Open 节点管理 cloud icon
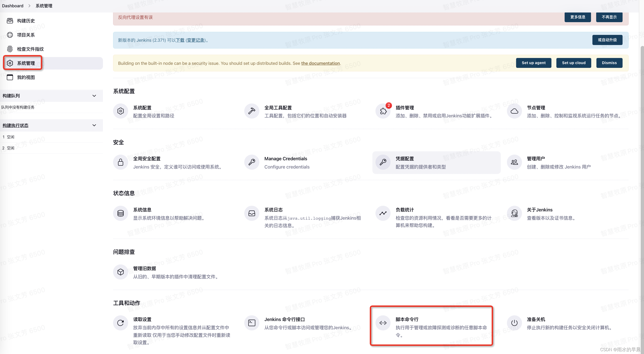 coord(514,111)
